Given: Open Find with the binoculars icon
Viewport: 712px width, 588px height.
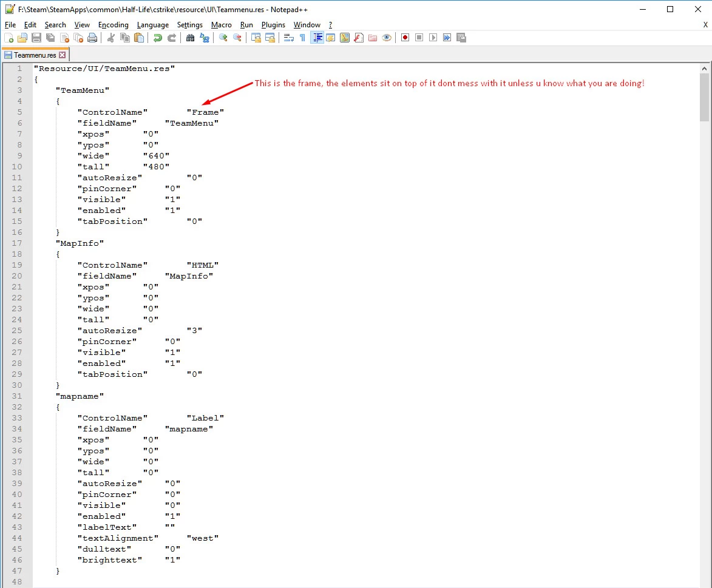Looking at the screenshot, I should [190, 38].
